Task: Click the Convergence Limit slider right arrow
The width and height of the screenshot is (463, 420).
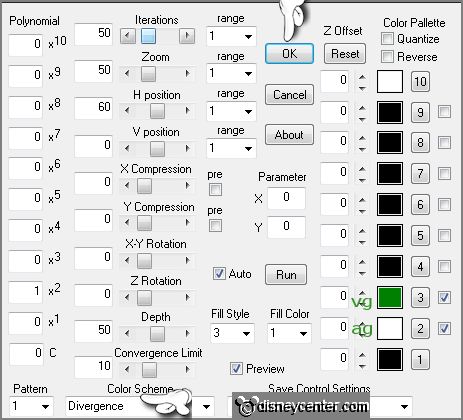Action: coord(187,369)
